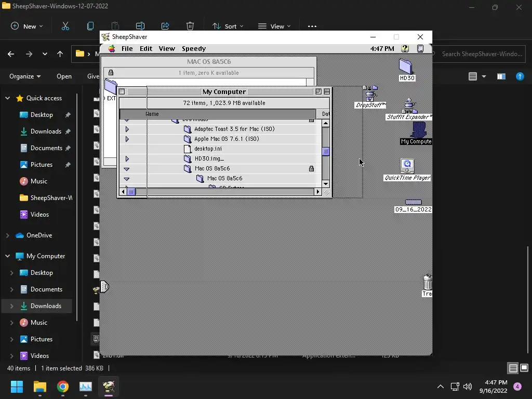This screenshot has height=399, width=532.
Task: Click the collapse box of My Computer window
Action: 327,91
